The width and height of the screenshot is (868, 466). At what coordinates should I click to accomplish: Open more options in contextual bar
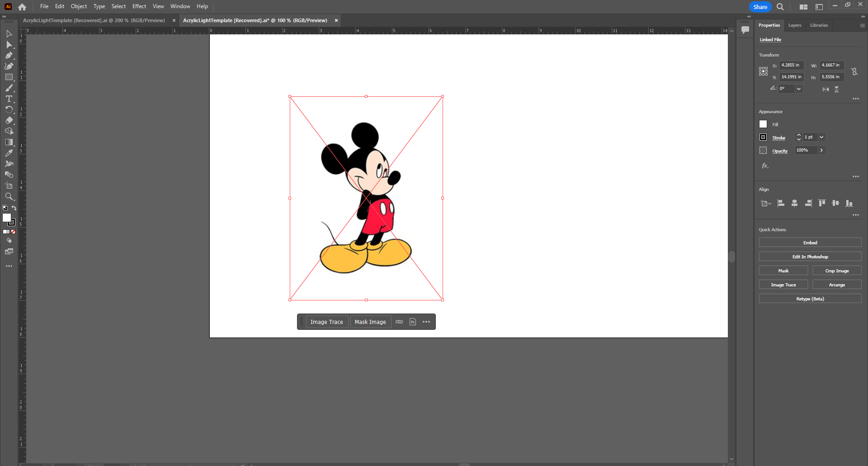tap(426, 322)
